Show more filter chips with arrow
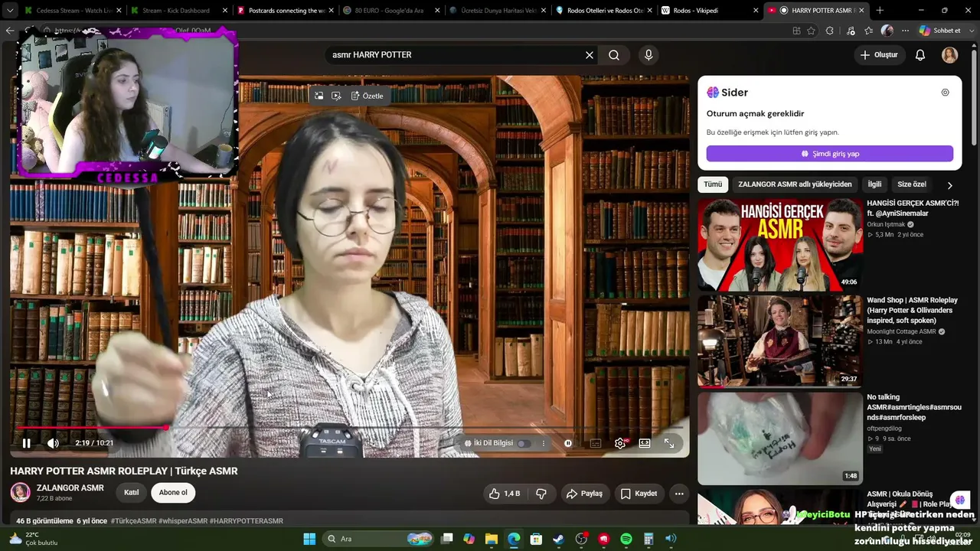The width and height of the screenshot is (980, 551). pyautogui.click(x=949, y=185)
